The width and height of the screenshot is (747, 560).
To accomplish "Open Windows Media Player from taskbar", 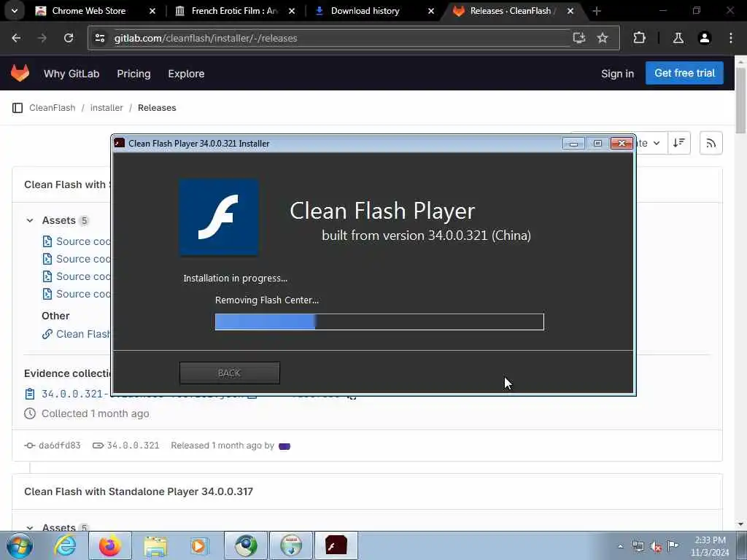I will [x=199, y=545].
